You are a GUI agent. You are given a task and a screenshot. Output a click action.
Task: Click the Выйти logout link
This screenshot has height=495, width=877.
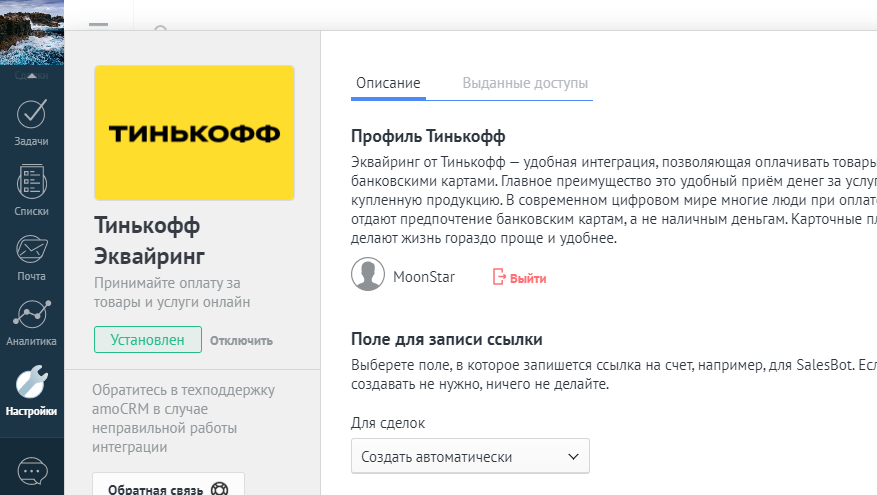click(x=519, y=277)
